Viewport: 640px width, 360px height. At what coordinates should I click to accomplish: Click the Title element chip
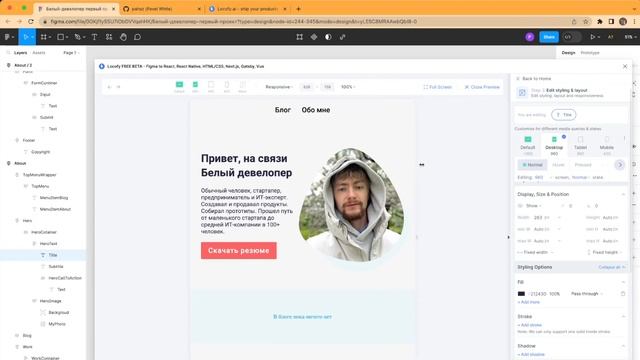pyautogui.click(x=564, y=115)
